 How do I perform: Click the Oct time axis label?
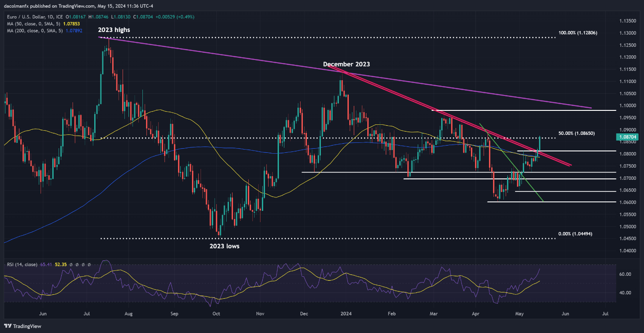coord(216,313)
